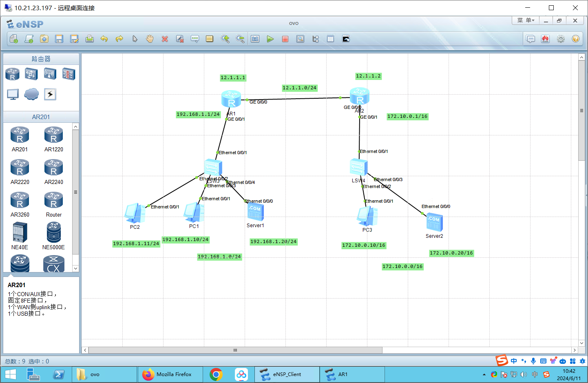Toggle the grid display icon
The image size is (588, 383).
click(330, 39)
